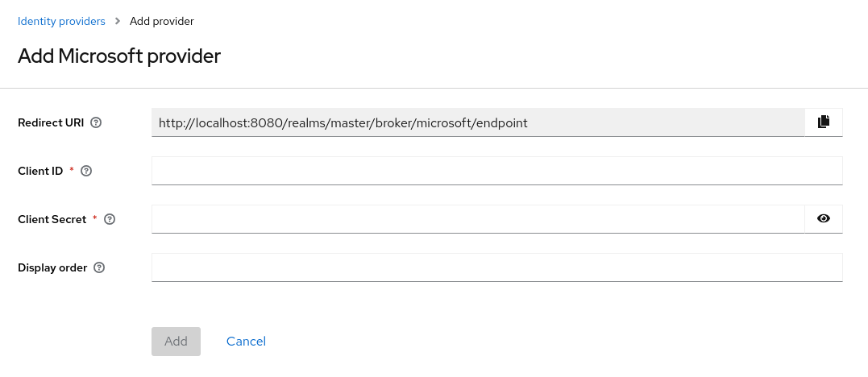Screen dimensions: 868x377
Task: Click the breadcrumb chevron separator
Action: click(118, 22)
